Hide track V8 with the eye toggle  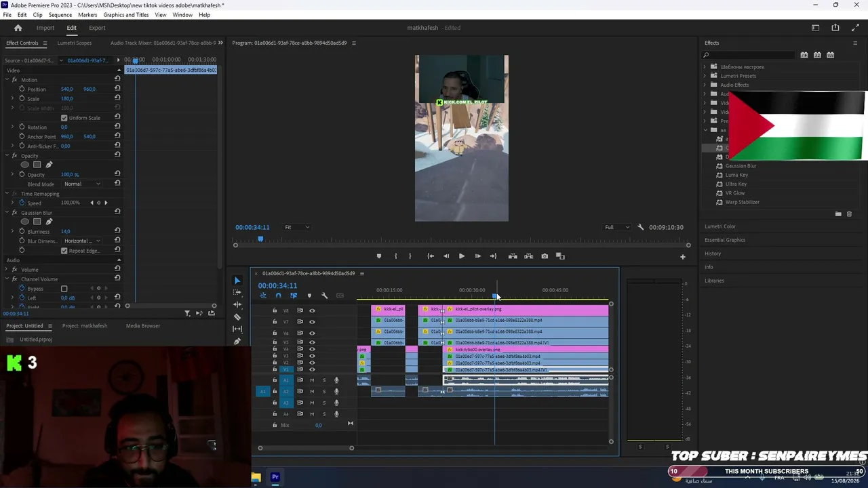click(x=312, y=310)
